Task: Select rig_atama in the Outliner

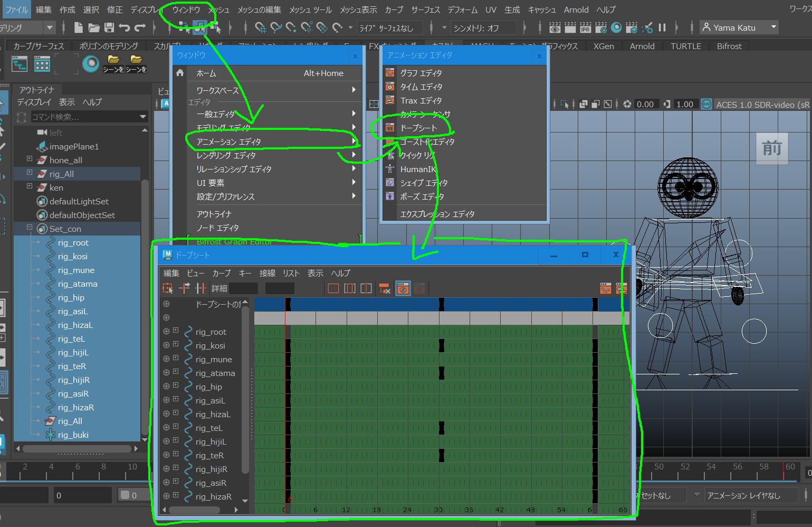Action: tap(77, 284)
